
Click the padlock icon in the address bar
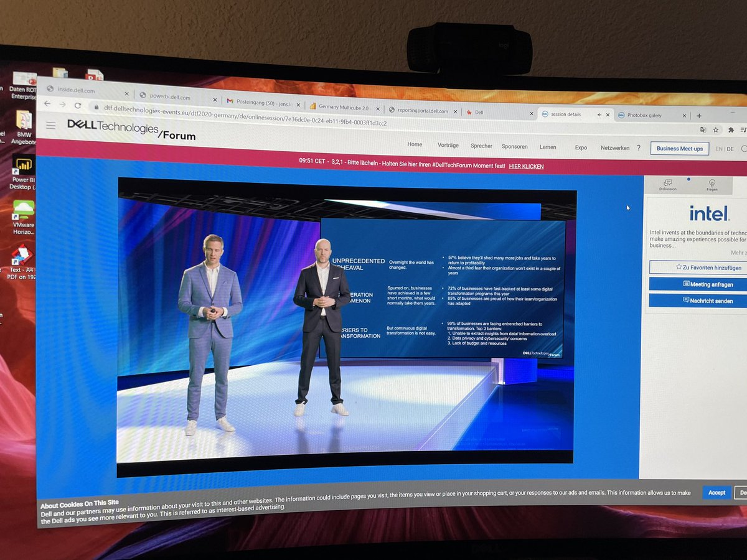pos(95,106)
